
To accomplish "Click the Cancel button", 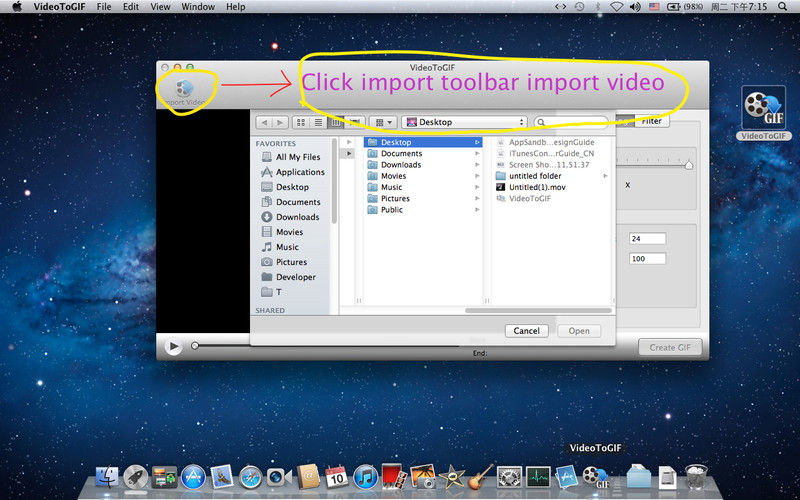I will click(x=527, y=331).
